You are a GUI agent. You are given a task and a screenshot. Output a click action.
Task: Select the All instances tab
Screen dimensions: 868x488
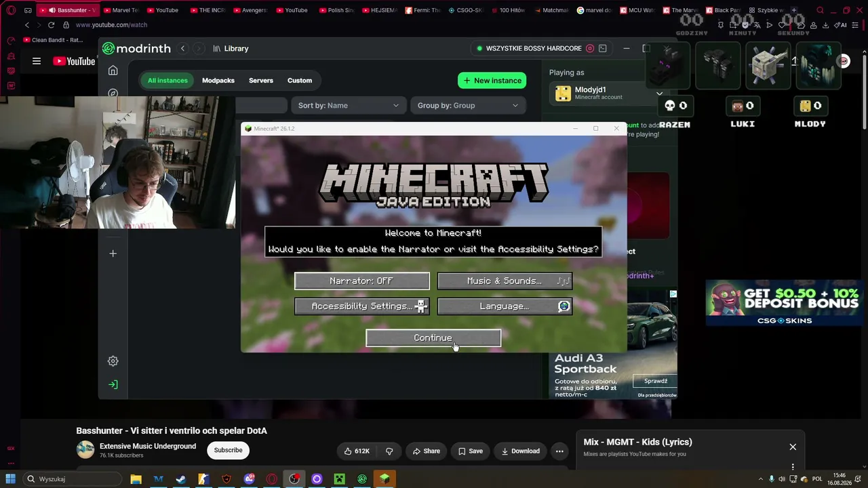coord(167,81)
